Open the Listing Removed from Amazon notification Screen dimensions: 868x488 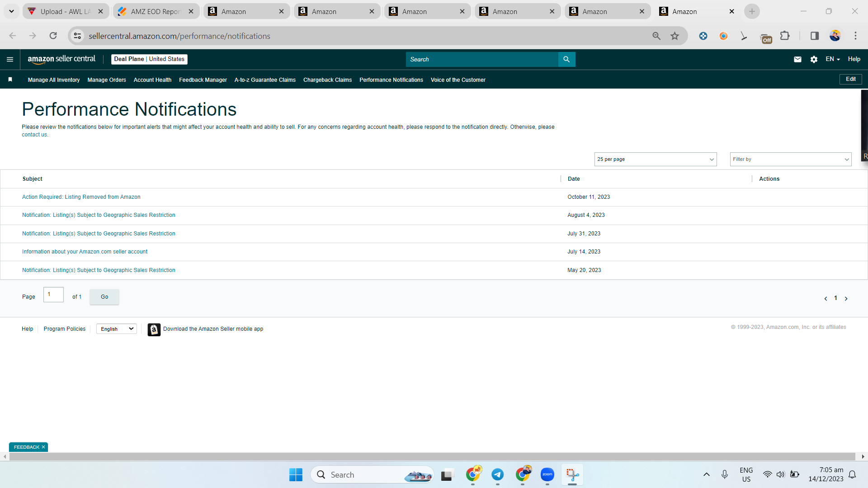point(81,197)
